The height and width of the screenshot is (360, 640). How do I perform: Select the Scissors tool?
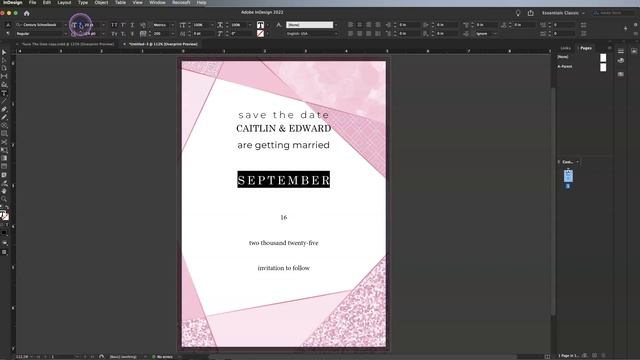tap(4, 142)
